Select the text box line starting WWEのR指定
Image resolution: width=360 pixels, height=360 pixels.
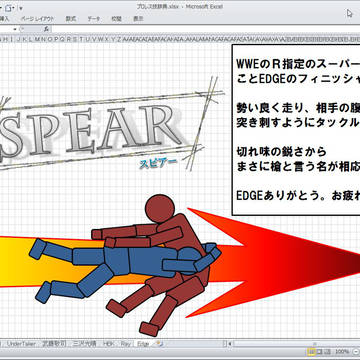click(x=297, y=64)
